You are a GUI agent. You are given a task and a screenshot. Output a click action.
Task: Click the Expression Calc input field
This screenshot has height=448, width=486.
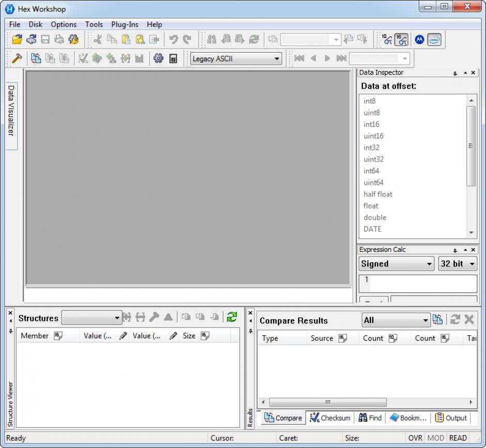(x=418, y=283)
